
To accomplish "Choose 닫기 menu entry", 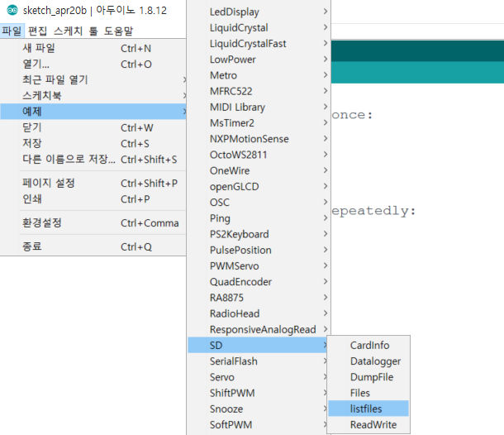I will pos(93,127).
